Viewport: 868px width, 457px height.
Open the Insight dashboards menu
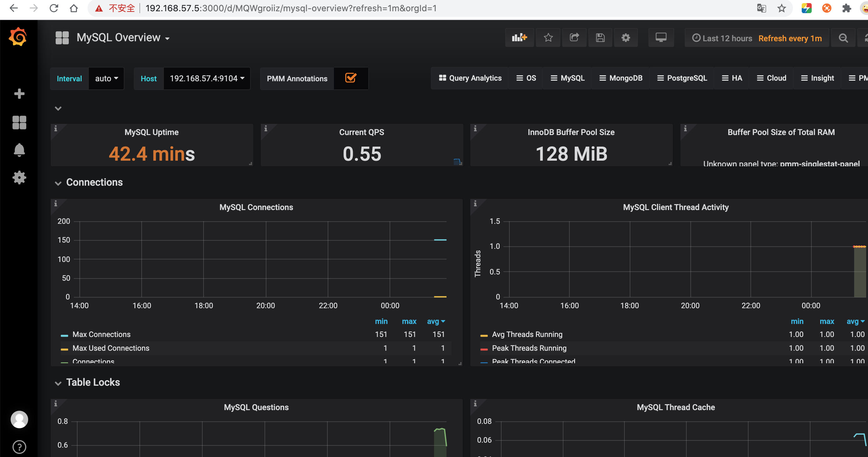817,78
